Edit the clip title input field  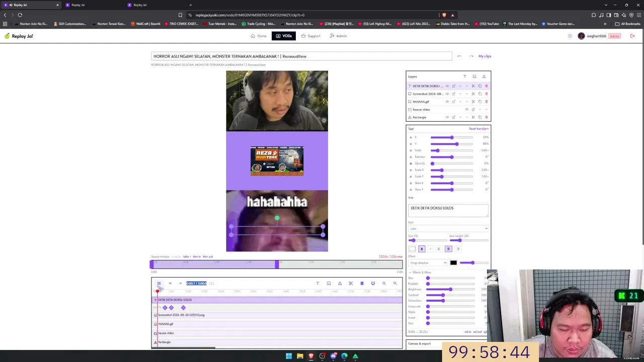tap(301, 56)
